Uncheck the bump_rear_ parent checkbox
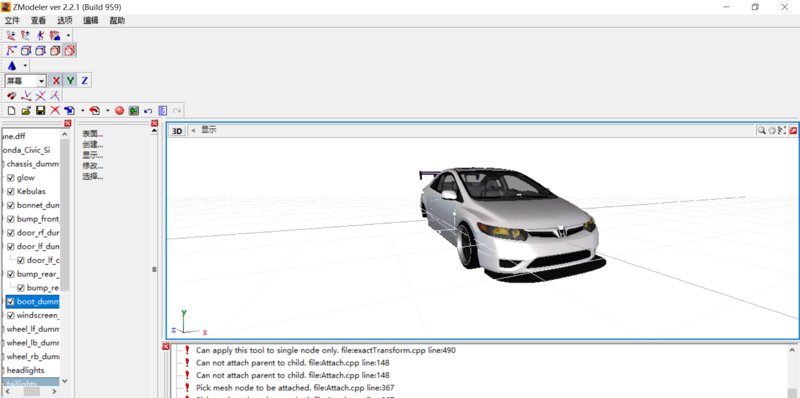 coord(11,274)
